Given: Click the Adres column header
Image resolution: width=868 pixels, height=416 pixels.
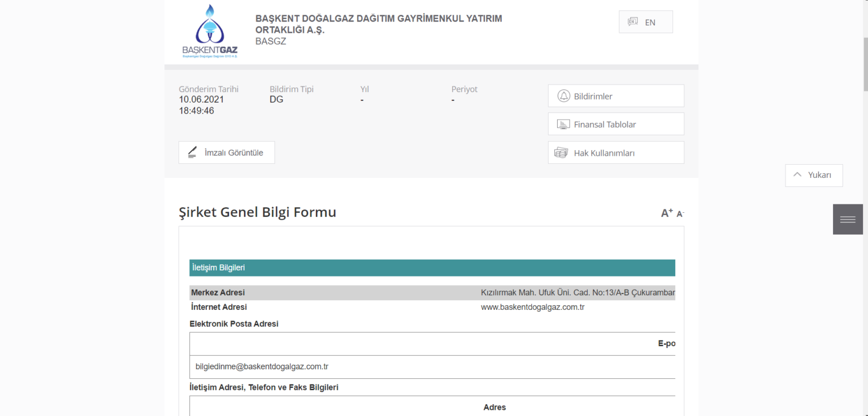Looking at the screenshot, I should click(494, 408).
